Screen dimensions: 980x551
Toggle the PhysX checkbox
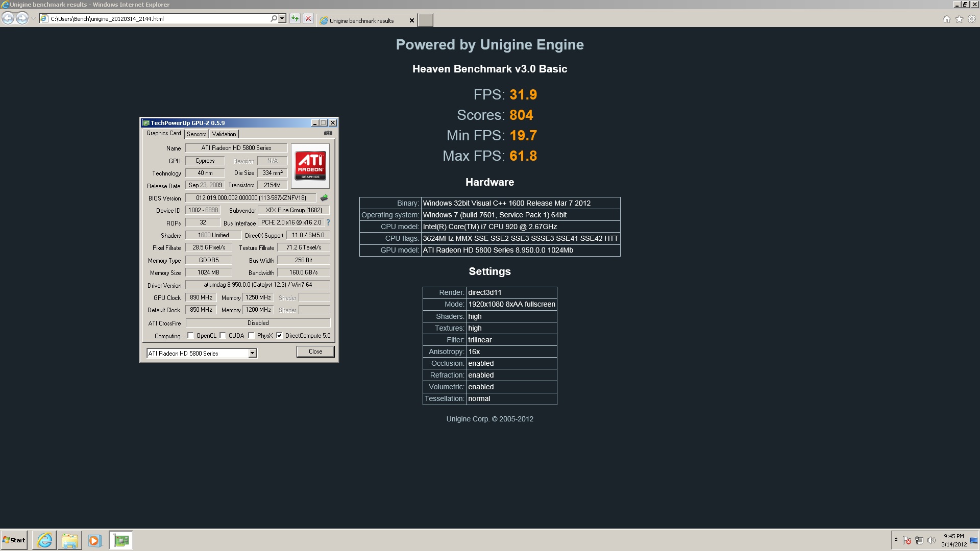252,336
